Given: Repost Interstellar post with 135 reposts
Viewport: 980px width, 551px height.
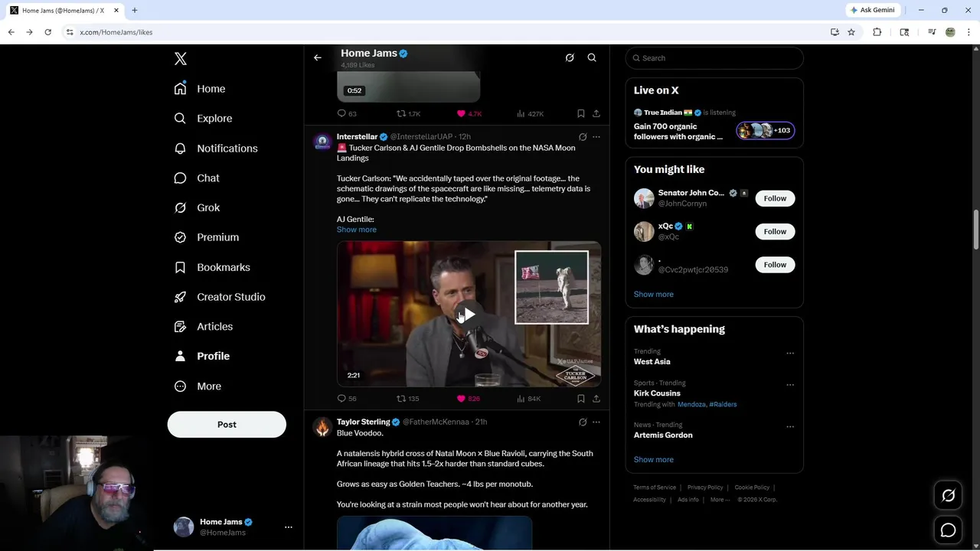Looking at the screenshot, I should 407,399.
